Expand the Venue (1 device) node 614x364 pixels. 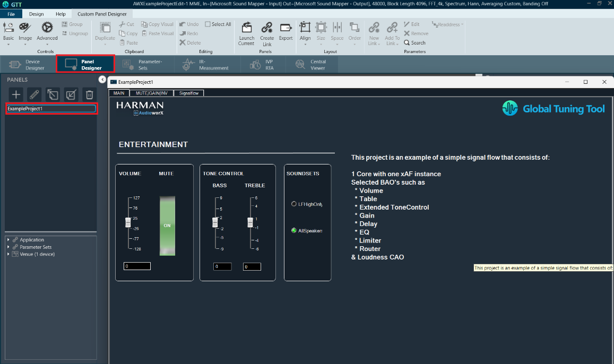[x=8, y=254]
